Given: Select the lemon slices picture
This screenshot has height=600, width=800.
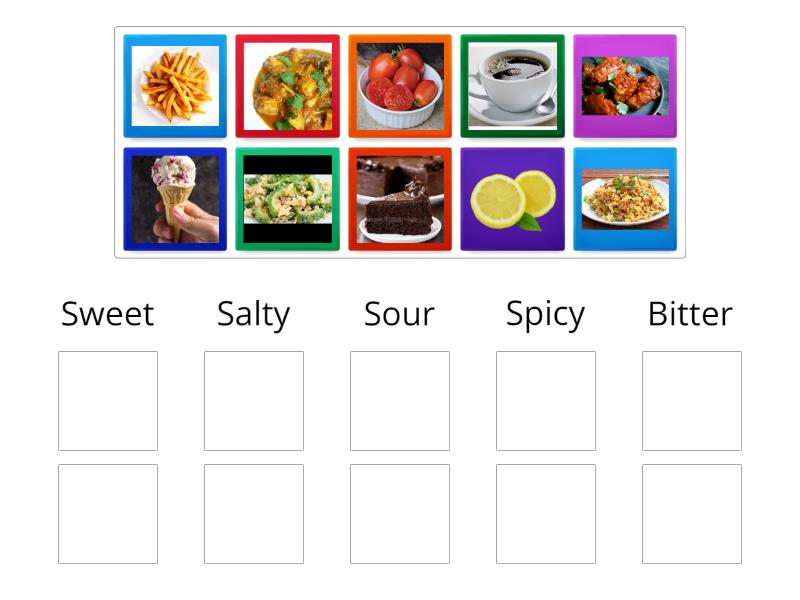Looking at the screenshot, I should pyautogui.click(x=512, y=198).
